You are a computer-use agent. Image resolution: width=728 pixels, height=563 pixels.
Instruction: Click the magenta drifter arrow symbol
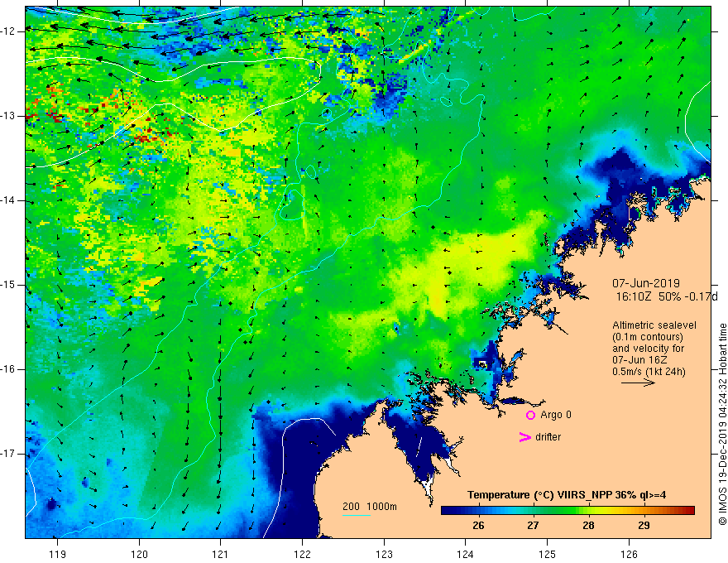point(524,437)
